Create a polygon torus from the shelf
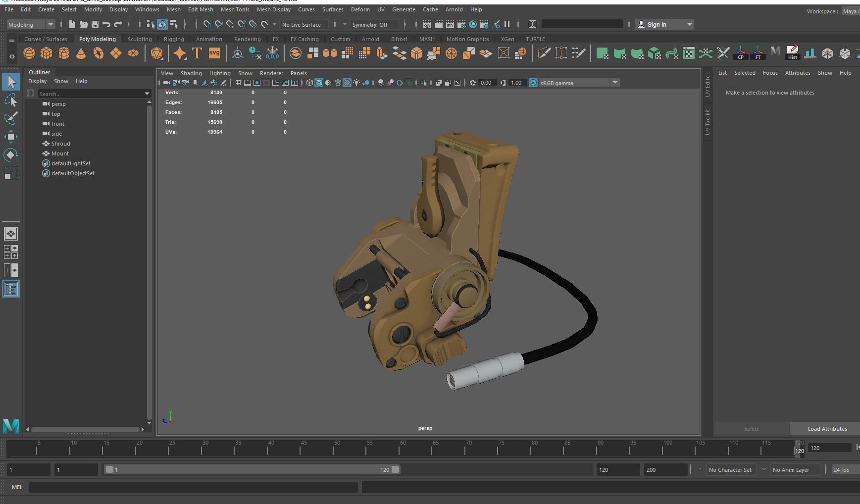 click(99, 53)
